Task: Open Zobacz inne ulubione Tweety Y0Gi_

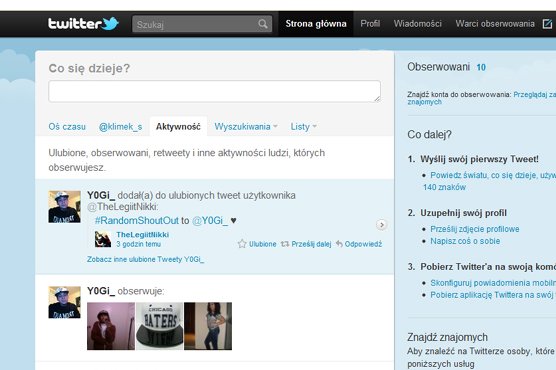Action: click(145, 259)
